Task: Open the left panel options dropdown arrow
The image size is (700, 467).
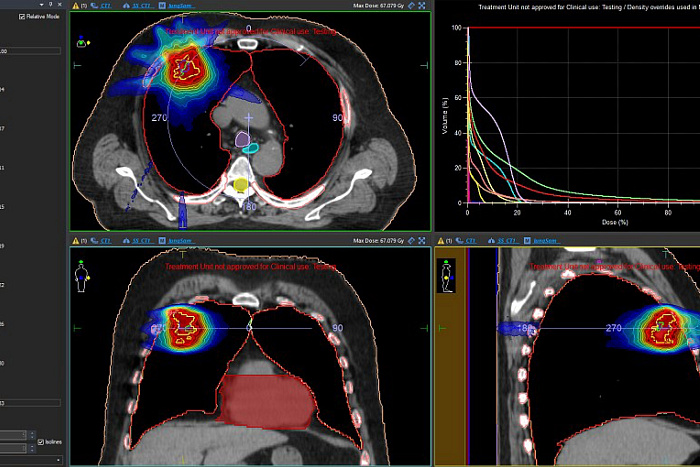Action: pos(42,4)
